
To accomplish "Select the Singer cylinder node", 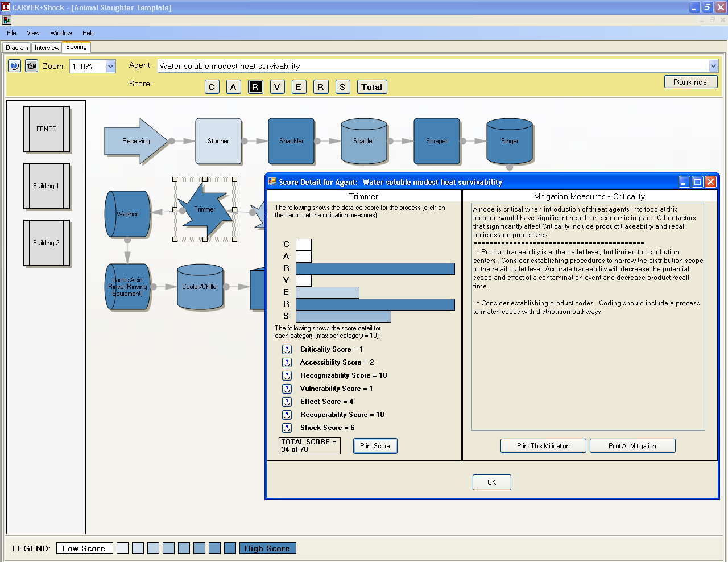I will pyautogui.click(x=510, y=141).
